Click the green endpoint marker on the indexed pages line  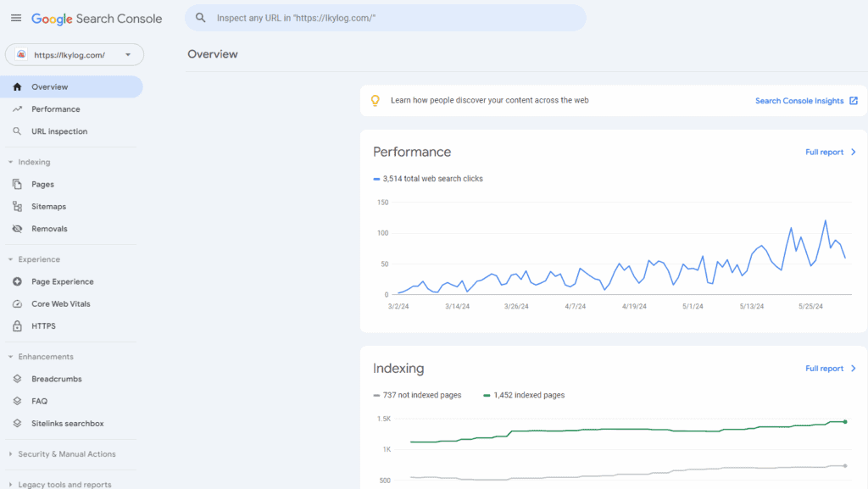[x=845, y=422]
